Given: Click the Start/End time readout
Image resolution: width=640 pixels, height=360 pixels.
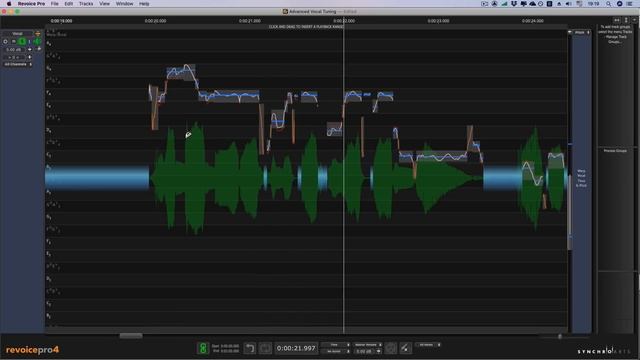Looking at the screenshot, I should 225,348.
